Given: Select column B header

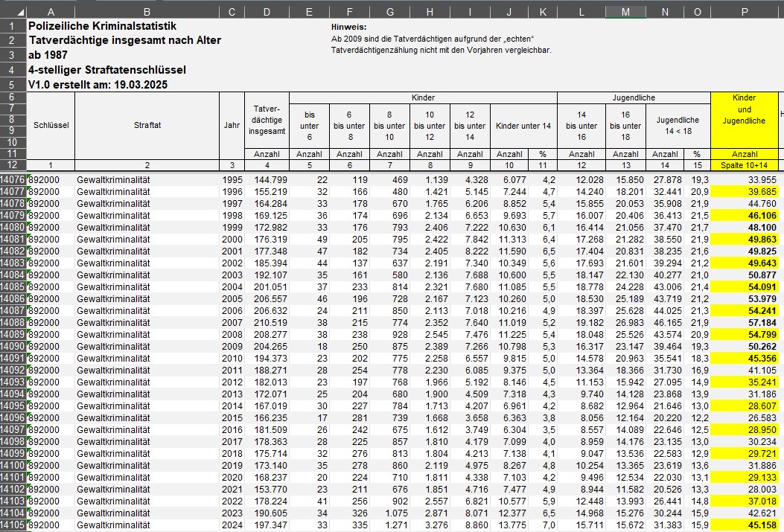Looking at the screenshot, I should tap(147, 12).
